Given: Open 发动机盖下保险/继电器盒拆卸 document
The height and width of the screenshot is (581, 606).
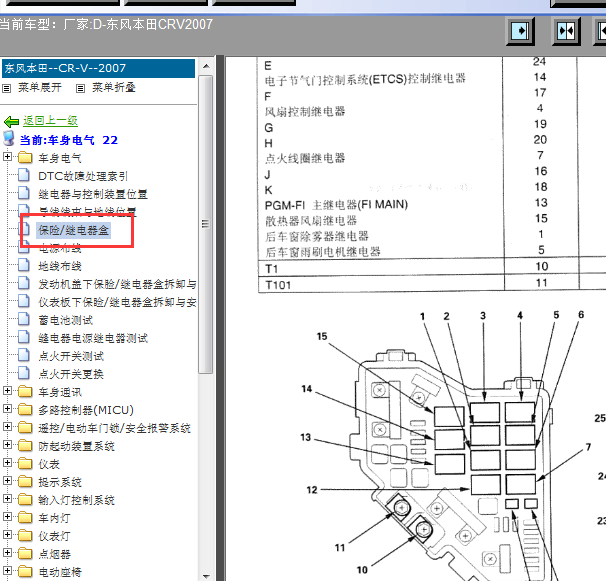Looking at the screenshot, I should pyautogui.click(x=117, y=285).
